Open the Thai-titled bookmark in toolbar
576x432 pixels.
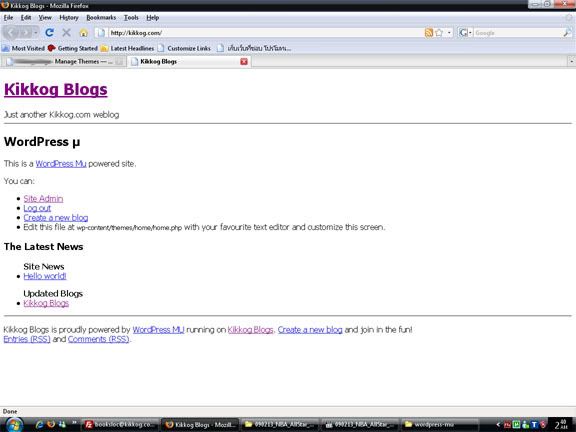point(254,48)
